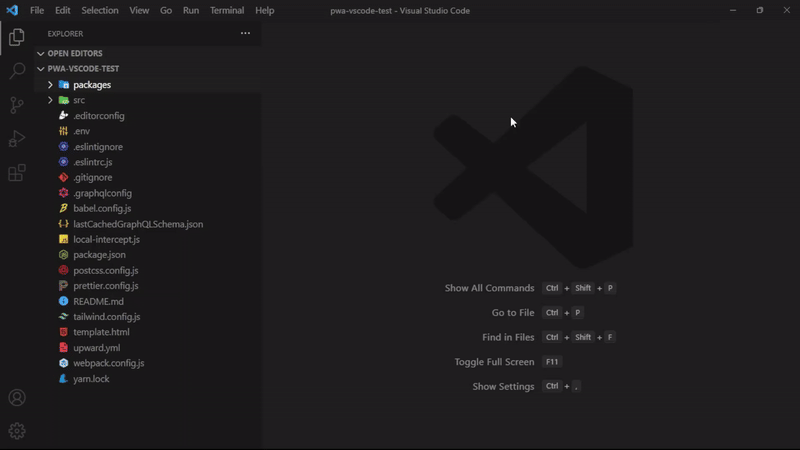
Task: Open the Selection menu
Action: (100, 10)
